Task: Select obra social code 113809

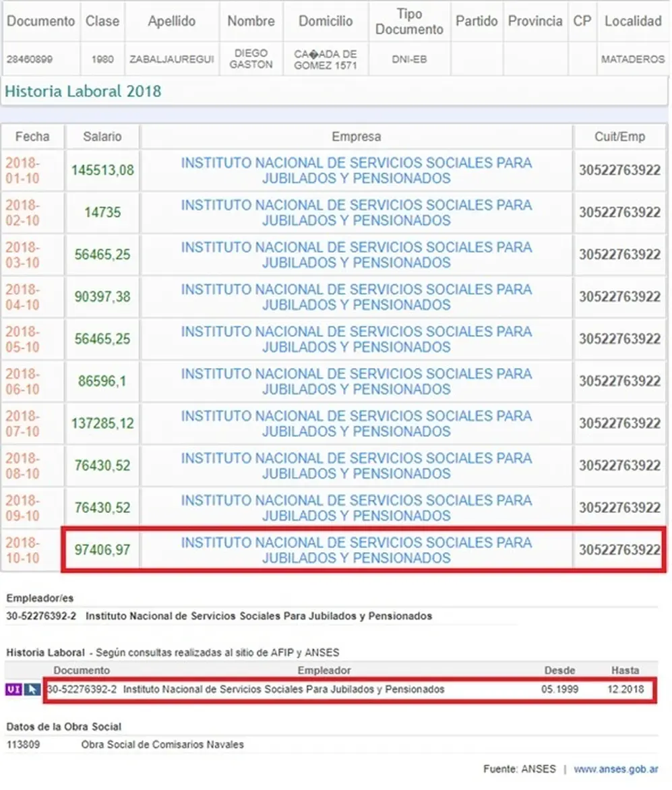Action: (23, 745)
